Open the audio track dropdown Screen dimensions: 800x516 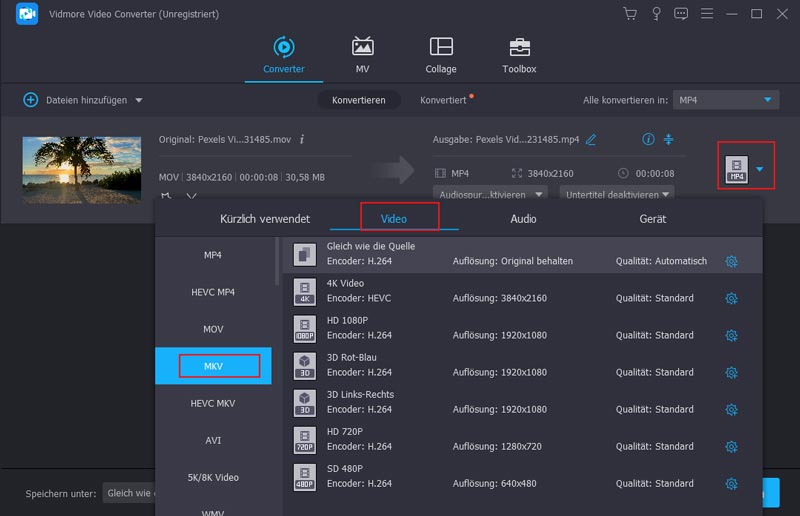click(x=490, y=194)
